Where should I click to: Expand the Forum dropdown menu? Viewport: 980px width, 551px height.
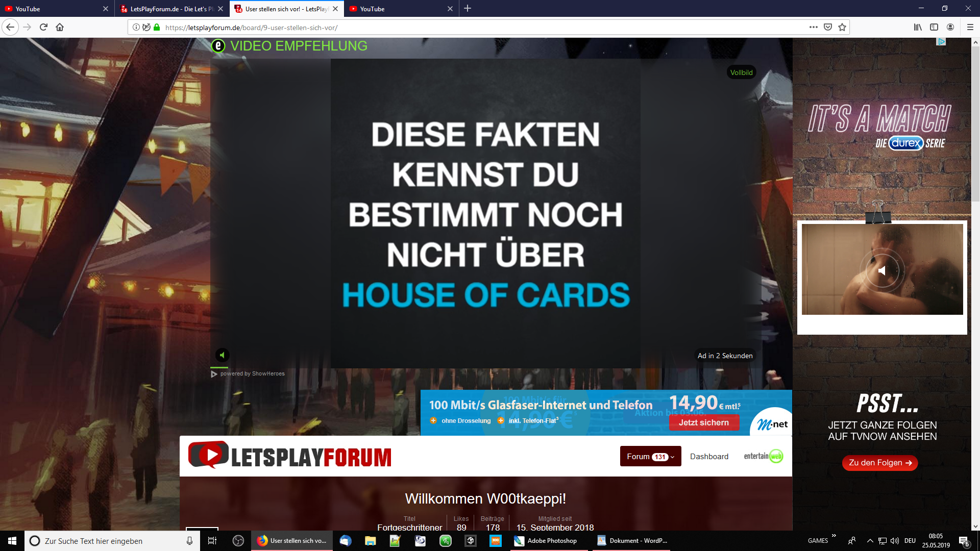coord(650,457)
